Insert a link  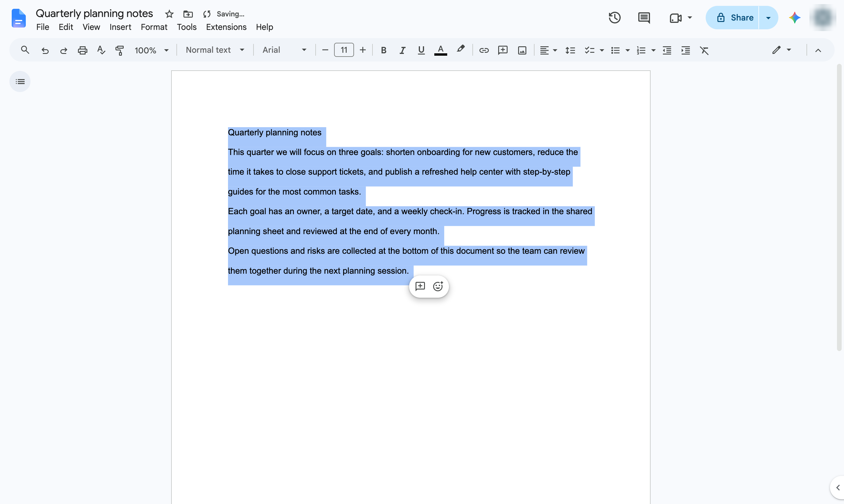pyautogui.click(x=484, y=50)
